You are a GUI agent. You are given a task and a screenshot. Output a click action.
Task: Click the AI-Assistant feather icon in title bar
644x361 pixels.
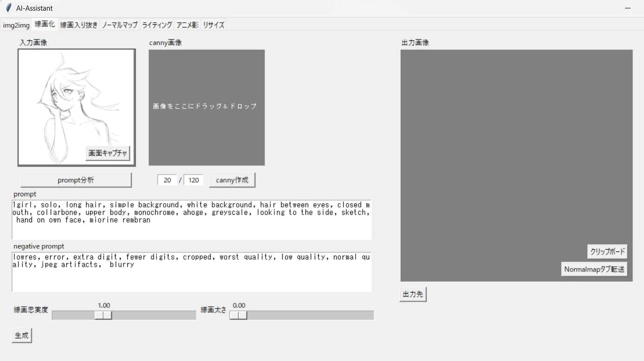click(8, 8)
